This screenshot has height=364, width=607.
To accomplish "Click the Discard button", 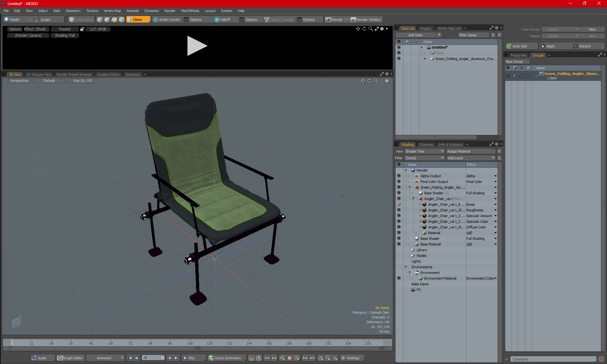I will [x=589, y=46].
